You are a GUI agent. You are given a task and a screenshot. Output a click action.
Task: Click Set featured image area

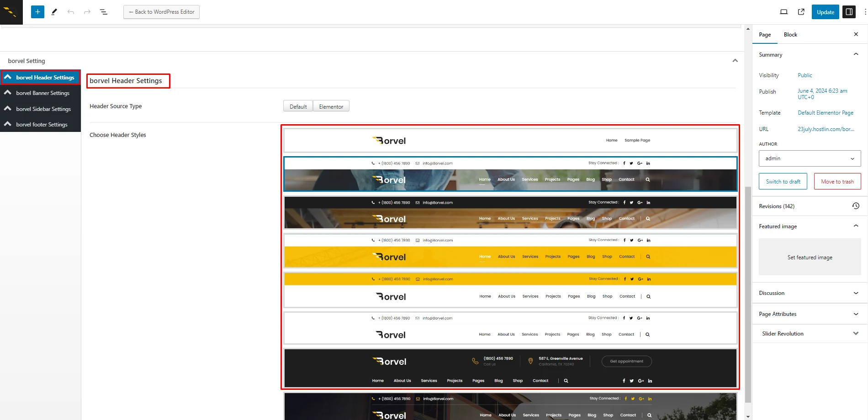pos(810,257)
